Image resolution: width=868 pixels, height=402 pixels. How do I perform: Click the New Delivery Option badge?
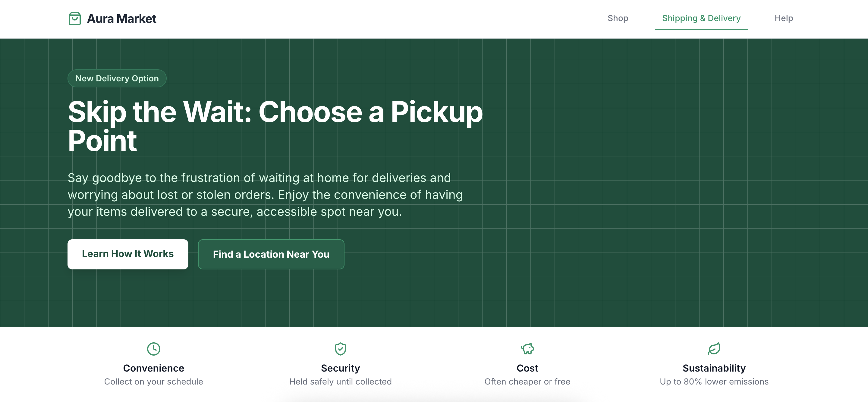117,78
